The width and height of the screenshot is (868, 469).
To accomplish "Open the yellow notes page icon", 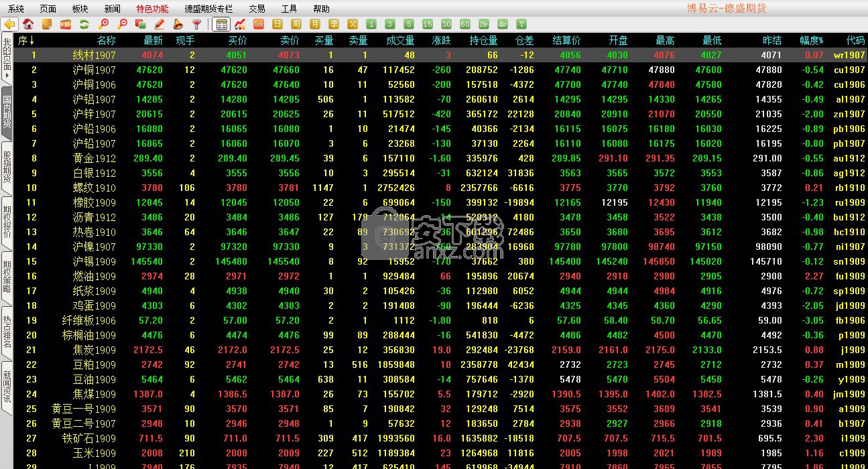I will click(47, 24).
